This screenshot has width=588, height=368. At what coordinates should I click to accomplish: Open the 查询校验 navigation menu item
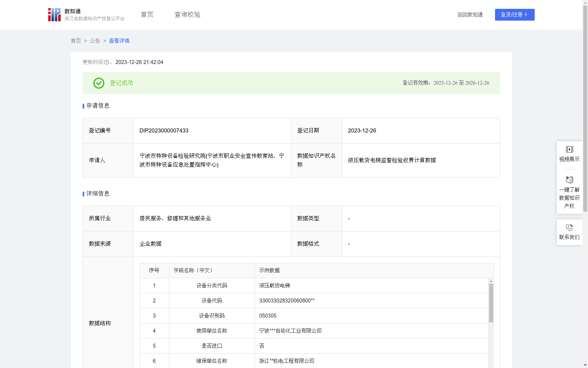[x=187, y=15]
